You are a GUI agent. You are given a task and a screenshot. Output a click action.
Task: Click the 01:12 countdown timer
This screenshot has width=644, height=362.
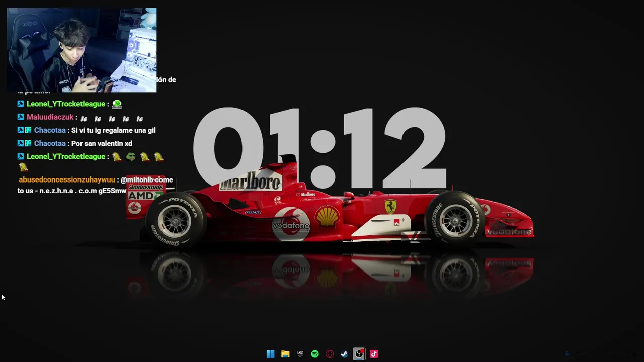[319, 148]
